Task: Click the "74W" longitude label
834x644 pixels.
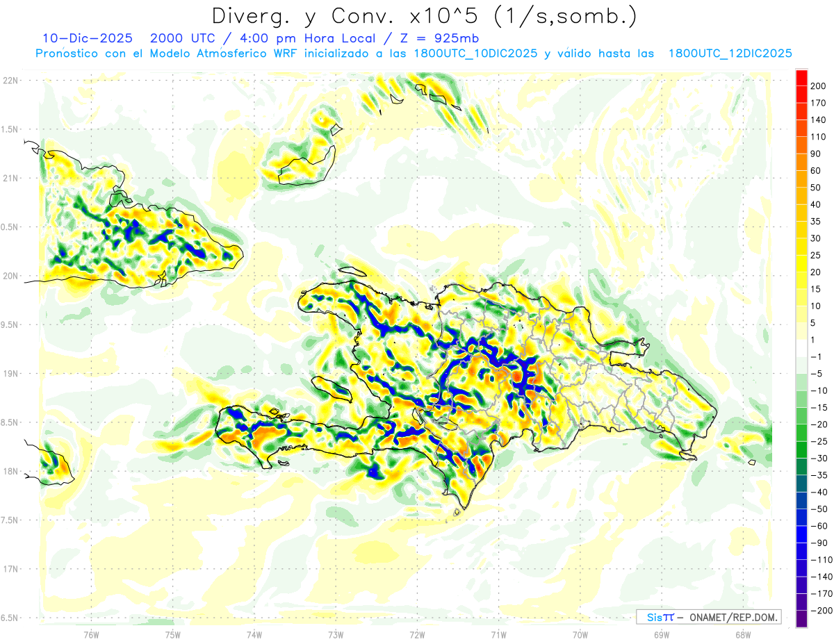Action: coord(254,635)
